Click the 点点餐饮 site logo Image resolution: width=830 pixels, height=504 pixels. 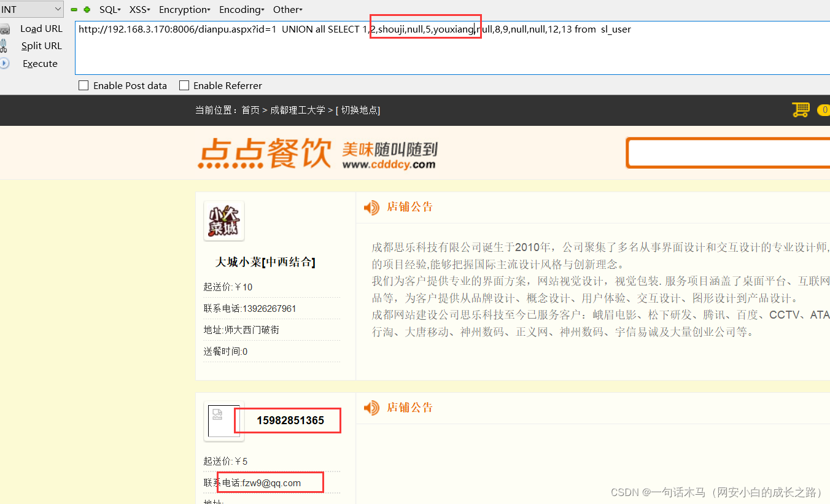[264, 153]
